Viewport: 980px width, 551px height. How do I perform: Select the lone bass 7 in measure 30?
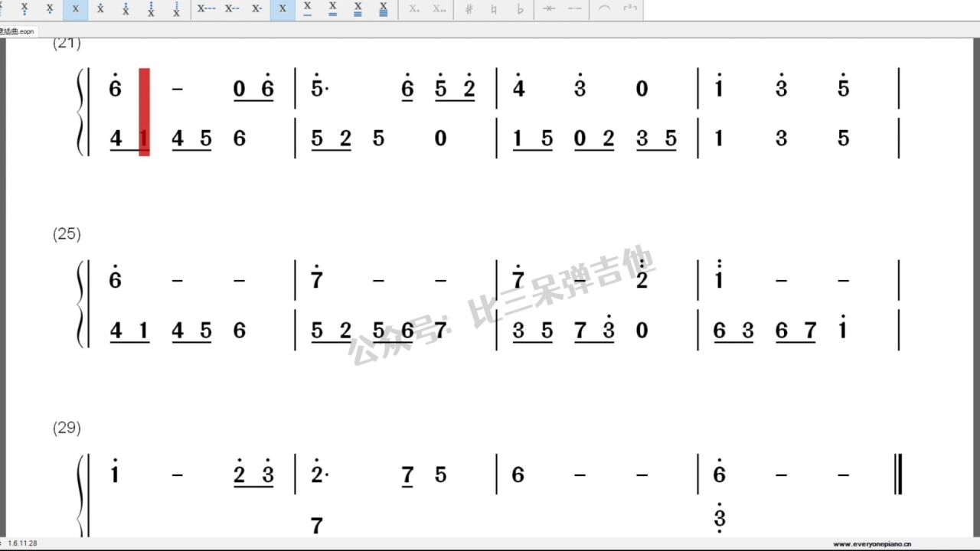click(317, 526)
